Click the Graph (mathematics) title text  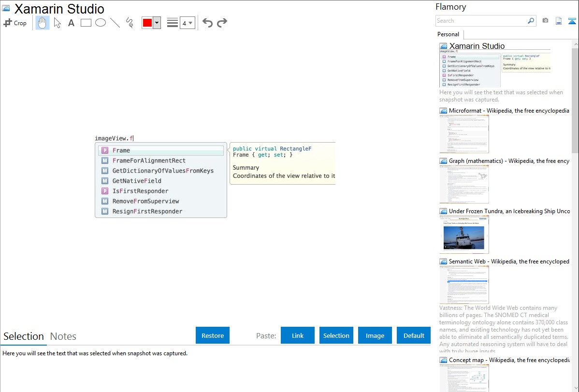[x=509, y=161]
